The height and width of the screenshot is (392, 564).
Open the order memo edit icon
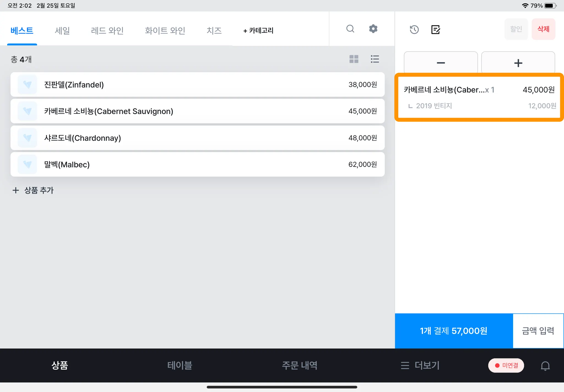435,29
